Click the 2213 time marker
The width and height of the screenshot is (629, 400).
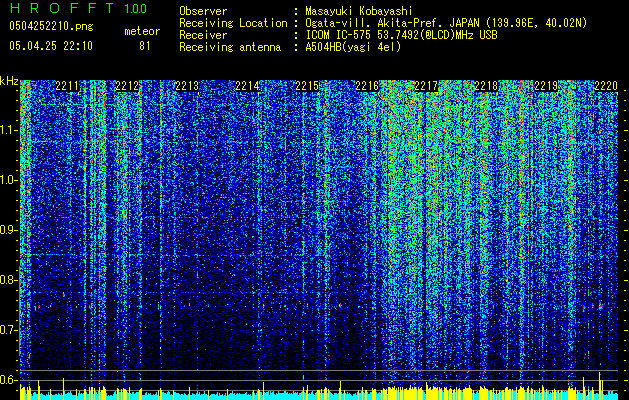coord(187,86)
